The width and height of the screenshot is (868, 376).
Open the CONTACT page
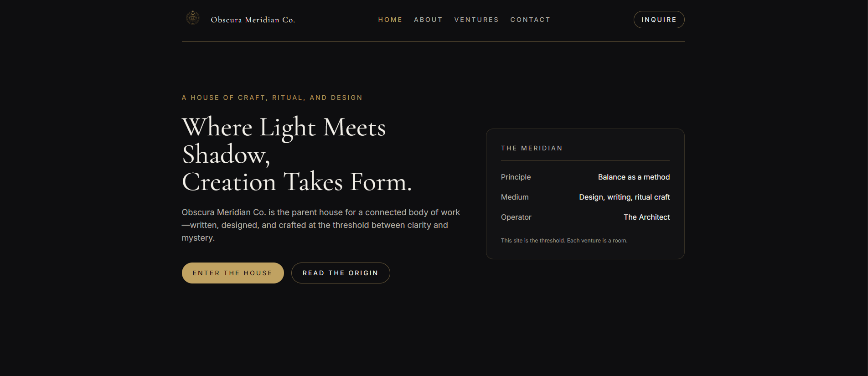[530, 20]
